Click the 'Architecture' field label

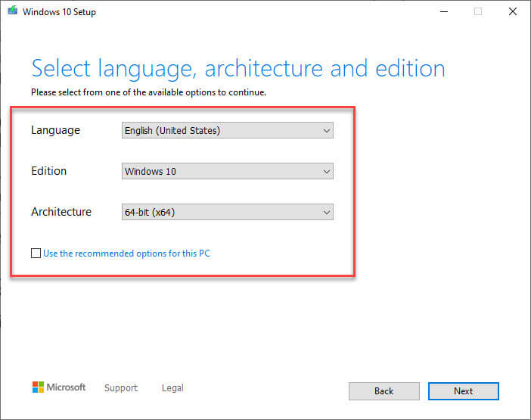[61, 212]
